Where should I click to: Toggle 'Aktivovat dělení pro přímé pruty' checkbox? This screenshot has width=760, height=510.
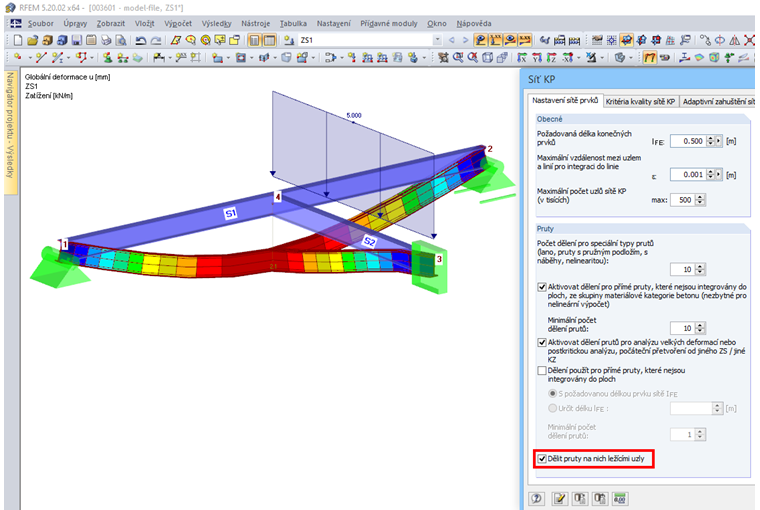542,287
